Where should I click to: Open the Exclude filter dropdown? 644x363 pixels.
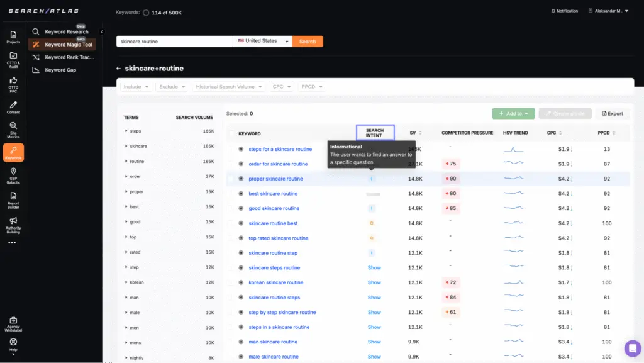(x=172, y=87)
